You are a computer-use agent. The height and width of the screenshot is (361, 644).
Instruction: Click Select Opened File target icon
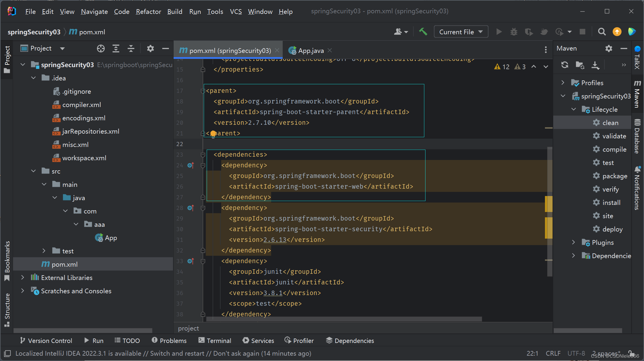pos(101,48)
